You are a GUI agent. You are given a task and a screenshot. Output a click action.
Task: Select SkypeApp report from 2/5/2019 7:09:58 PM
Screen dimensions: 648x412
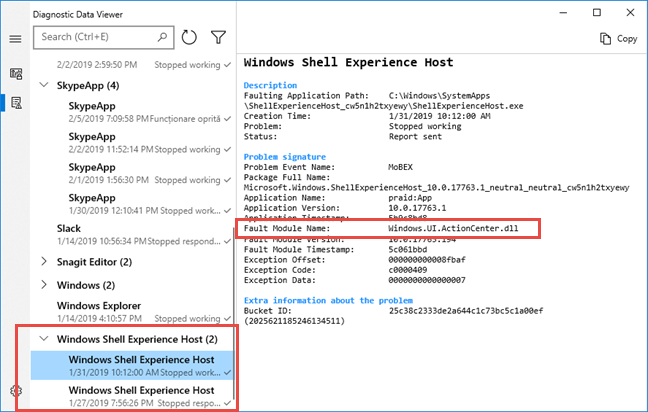click(132, 112)
